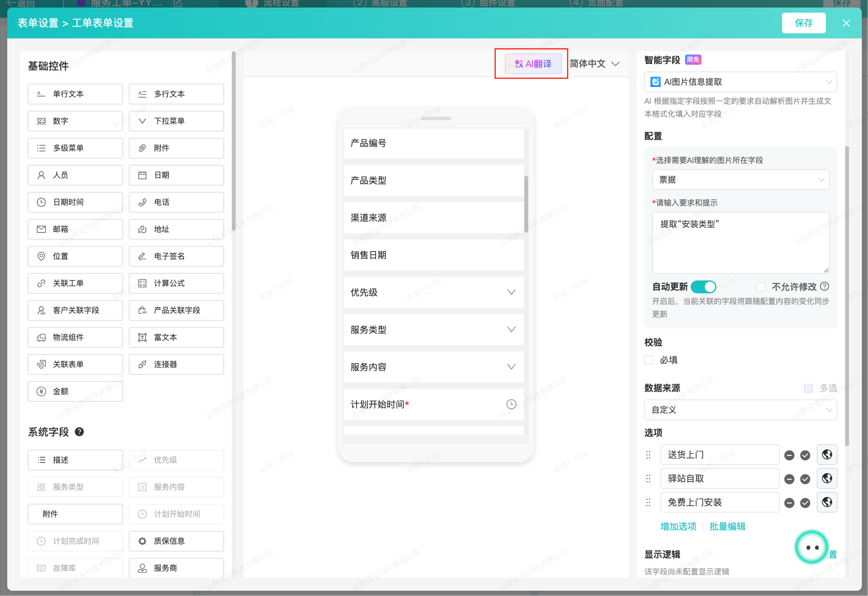Click the clock icon in 计划开始时间 field
Image resolution: width=868 pixels, height=596 pixels.
pos(511,404)
